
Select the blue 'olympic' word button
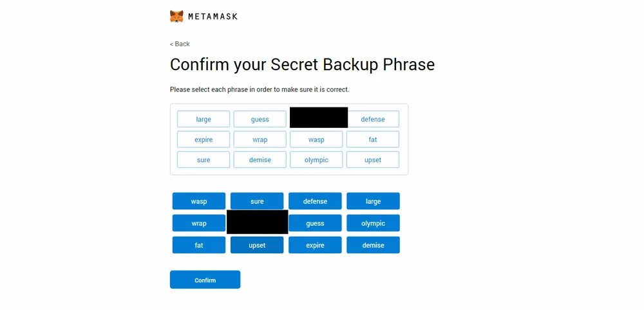[x=373, y=223]
